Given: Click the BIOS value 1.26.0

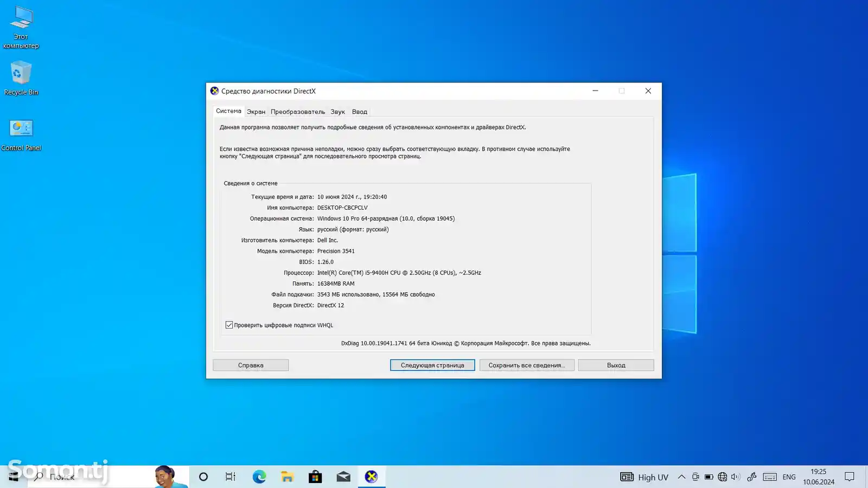Looking at the screenshot, I should point(325,262).
